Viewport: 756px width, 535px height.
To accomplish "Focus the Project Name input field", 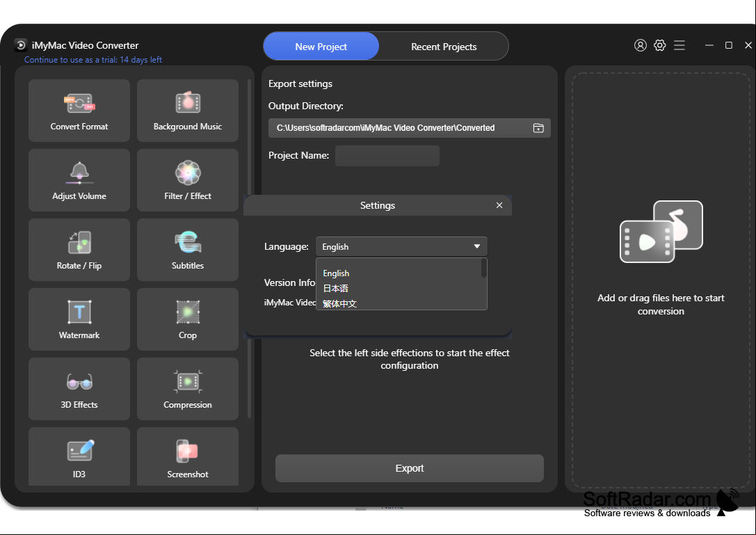I will [x=387, y=156].
